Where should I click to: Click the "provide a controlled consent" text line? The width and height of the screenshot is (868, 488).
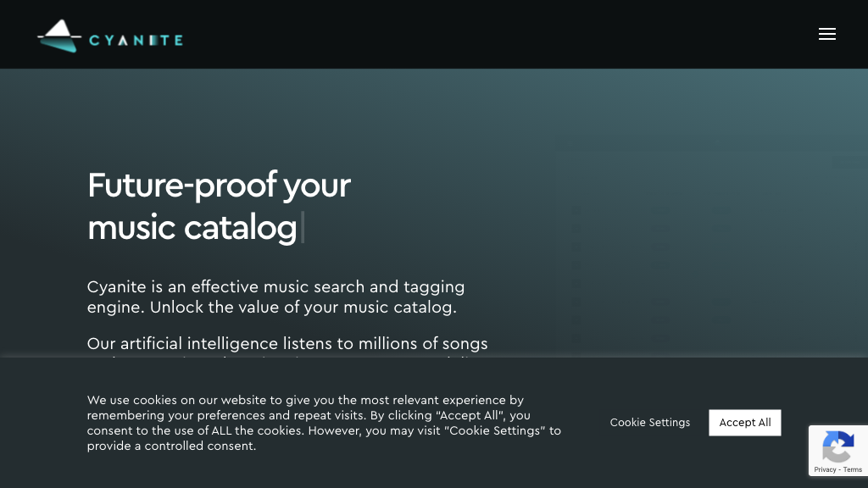pos(171,446)
